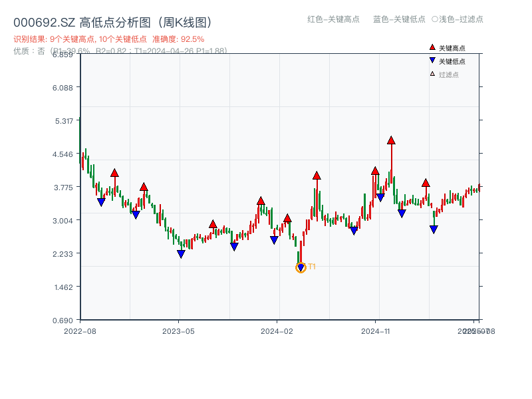Click the orange T1 label
The width and height of the screenshot is (532, 399).
pyautogui.click(x=312, y=267)
